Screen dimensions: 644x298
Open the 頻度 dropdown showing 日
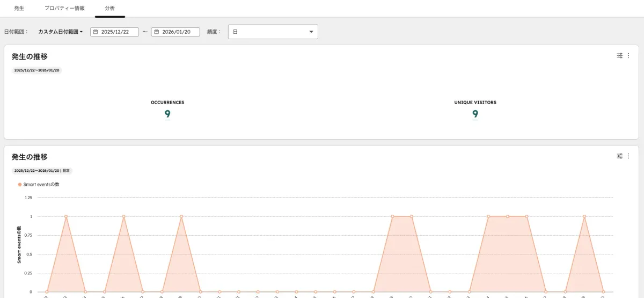coord(273,32)
